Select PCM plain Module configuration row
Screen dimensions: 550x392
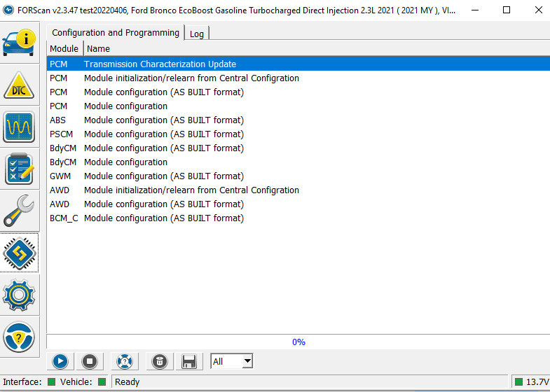(x=298, y=106)
